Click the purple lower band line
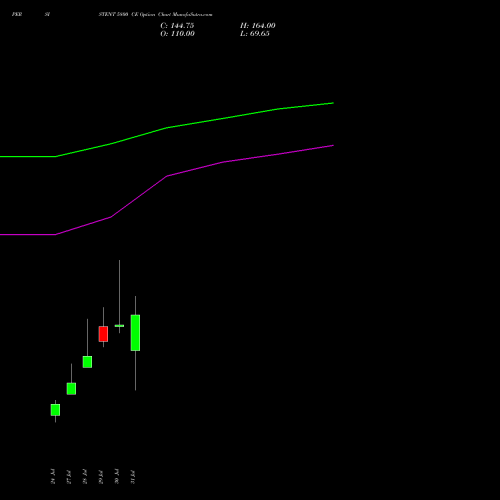The height and width of the screenshot is (500, 500). pos(167,176)
